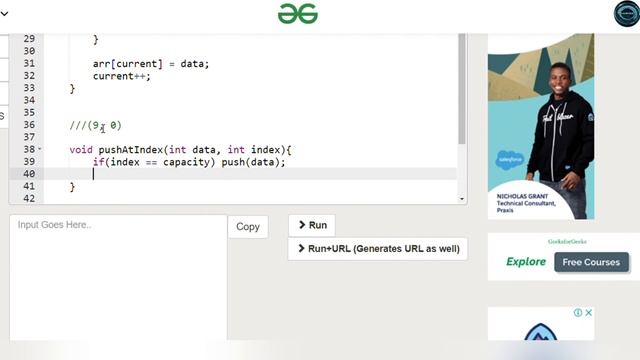Viewport: 640px width, 360px height.
Task: Run the code with the Run button
Action: [x=312, y=225]
